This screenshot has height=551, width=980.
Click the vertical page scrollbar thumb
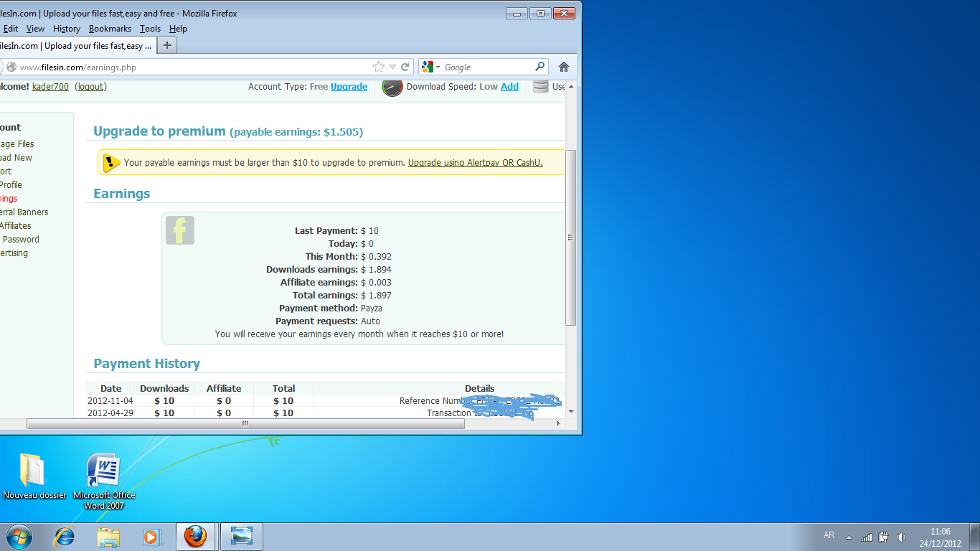point(571,237)
